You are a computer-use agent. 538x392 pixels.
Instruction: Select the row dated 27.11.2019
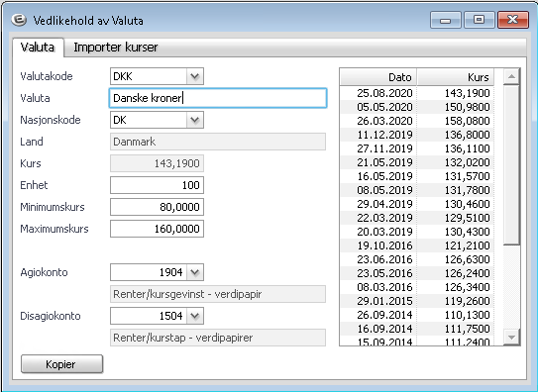click(x=417, y=148)
